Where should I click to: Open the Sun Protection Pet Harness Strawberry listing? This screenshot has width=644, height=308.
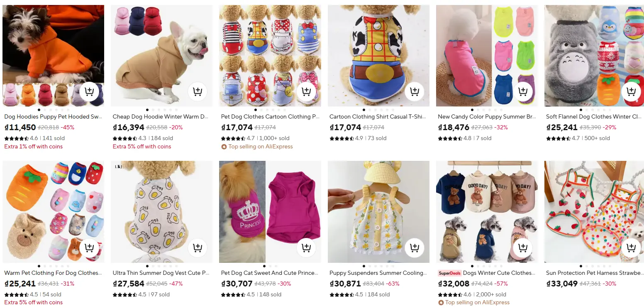pos(594,273)
